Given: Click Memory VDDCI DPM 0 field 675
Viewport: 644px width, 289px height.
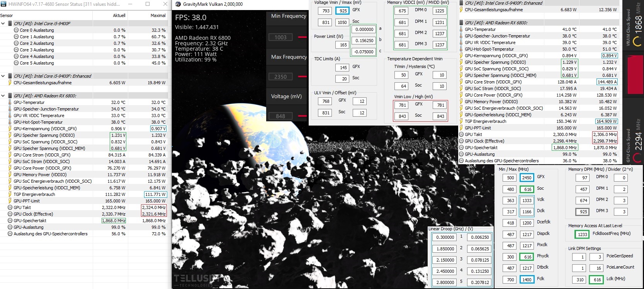Looking at the screenshot, I should pos(402,11).
